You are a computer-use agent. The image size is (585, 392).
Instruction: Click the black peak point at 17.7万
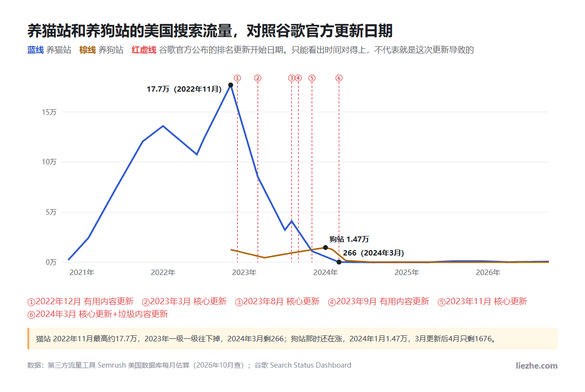pos(231,85)
